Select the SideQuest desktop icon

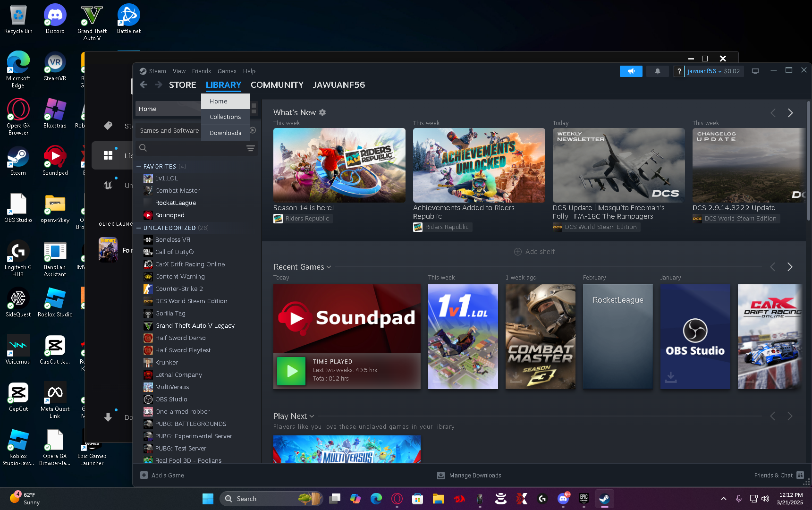18,303
